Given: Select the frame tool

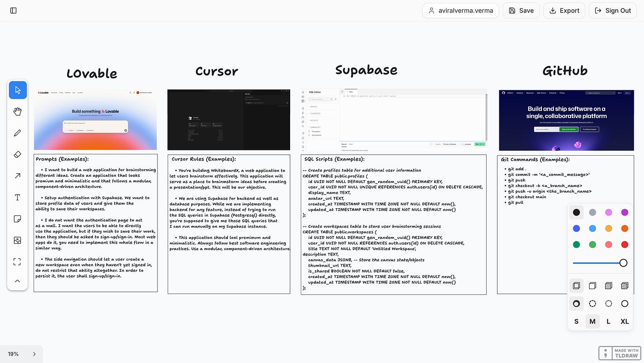Looking at the screenshot, I should coord(18,262).
